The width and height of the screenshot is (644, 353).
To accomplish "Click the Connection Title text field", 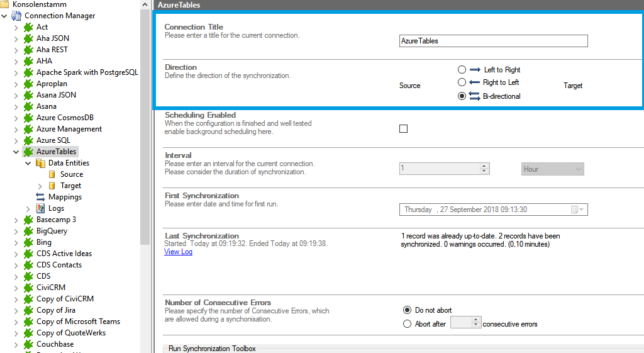I will pyautogui.click(x=493, y=41).
